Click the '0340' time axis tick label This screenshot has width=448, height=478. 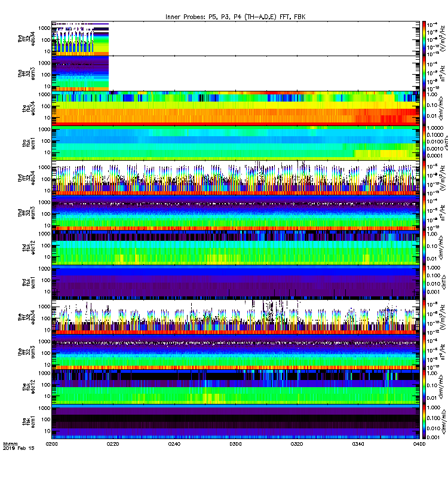[358, 444]
